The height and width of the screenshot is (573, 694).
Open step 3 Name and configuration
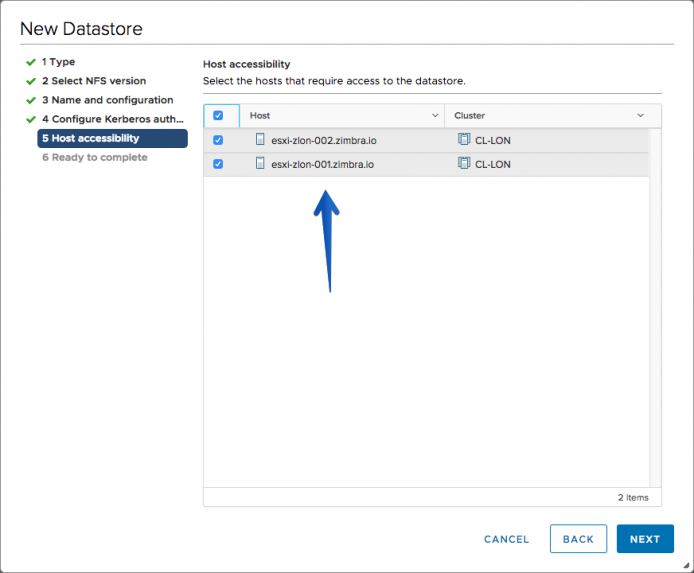108,100
